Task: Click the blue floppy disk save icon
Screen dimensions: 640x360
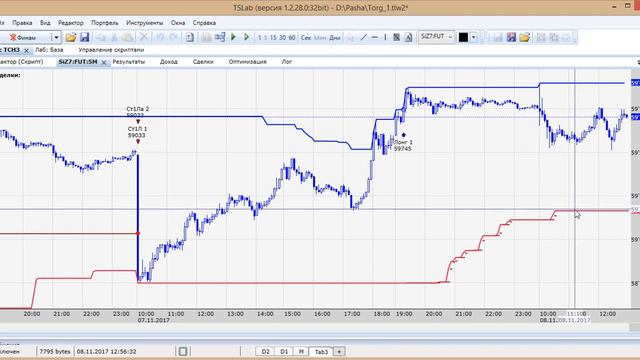Action: point(84,38)
